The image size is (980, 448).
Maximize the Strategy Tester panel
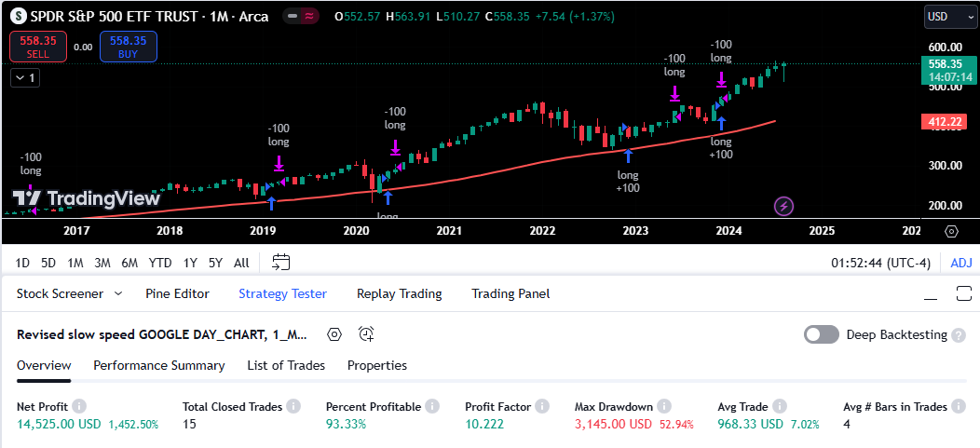pos(963,294)
